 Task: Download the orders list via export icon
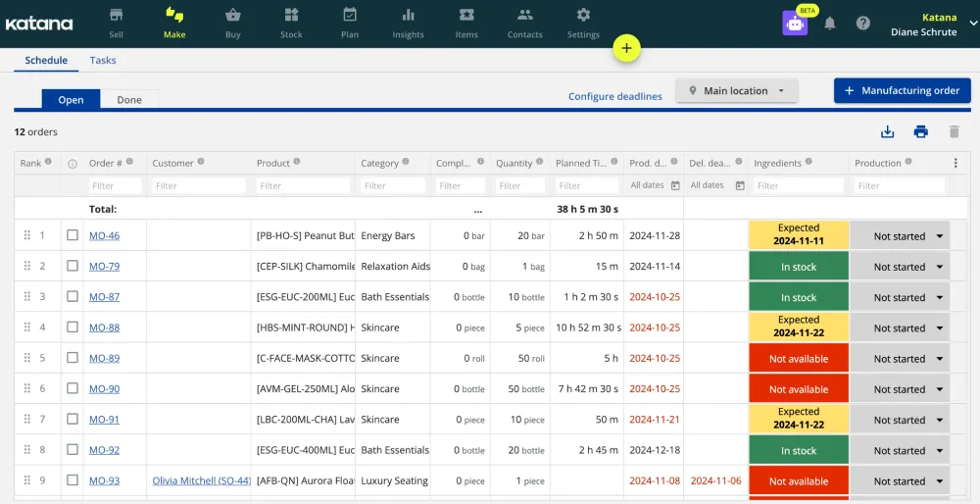point(888,132)
